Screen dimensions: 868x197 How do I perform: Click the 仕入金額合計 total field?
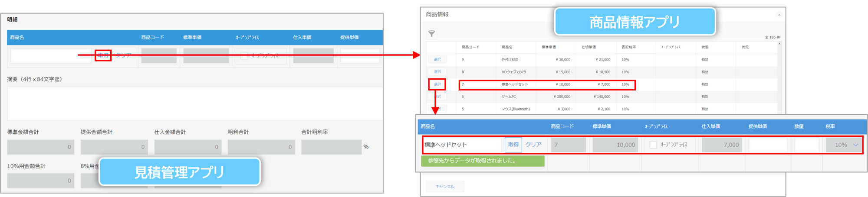pos(188,147)
